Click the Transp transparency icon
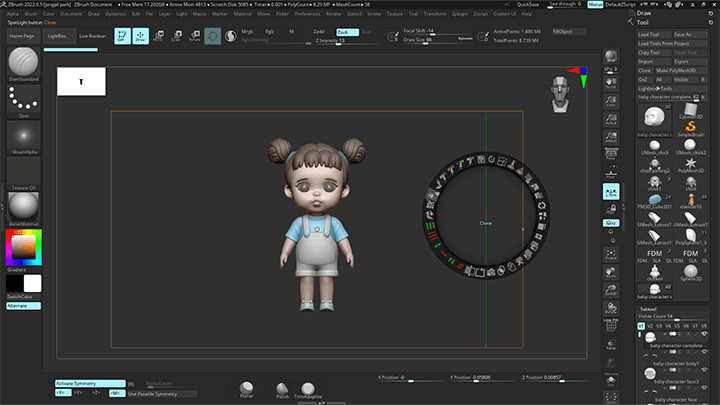This screenshot has height=405, width=720. point(611,344)
